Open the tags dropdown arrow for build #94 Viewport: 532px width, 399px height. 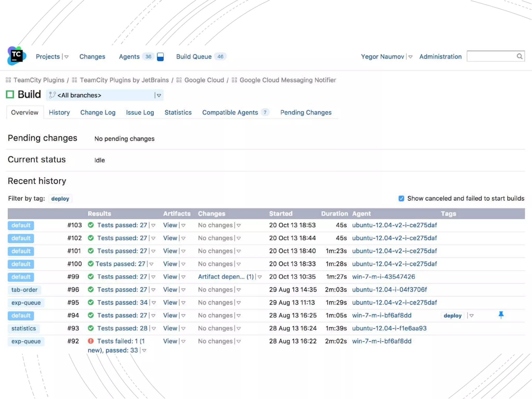[x=471, y=316]
